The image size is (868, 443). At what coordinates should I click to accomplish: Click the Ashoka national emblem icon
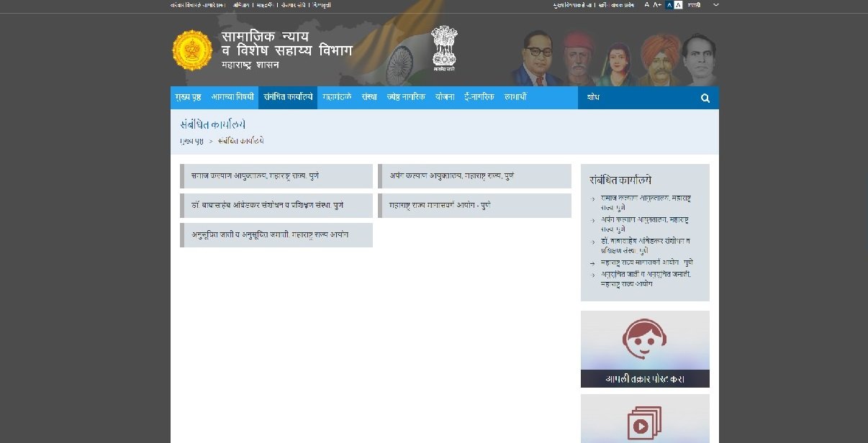point(444,49)
